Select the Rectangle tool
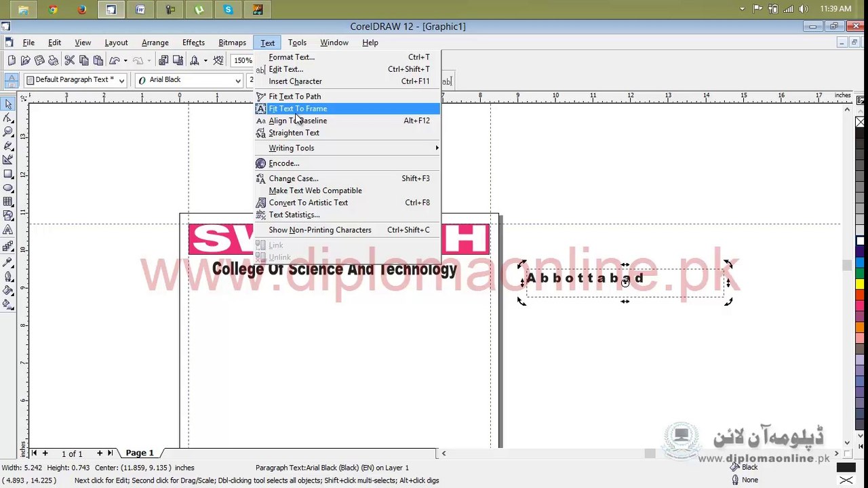 point(8,174)
